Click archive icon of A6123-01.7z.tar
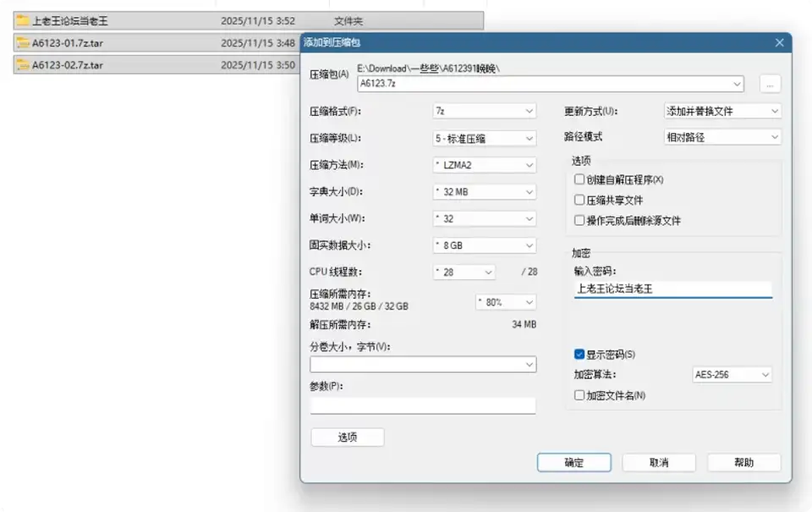Image resolution: width=812 pixels, height=512 pixels. click(x=22, y=43)
